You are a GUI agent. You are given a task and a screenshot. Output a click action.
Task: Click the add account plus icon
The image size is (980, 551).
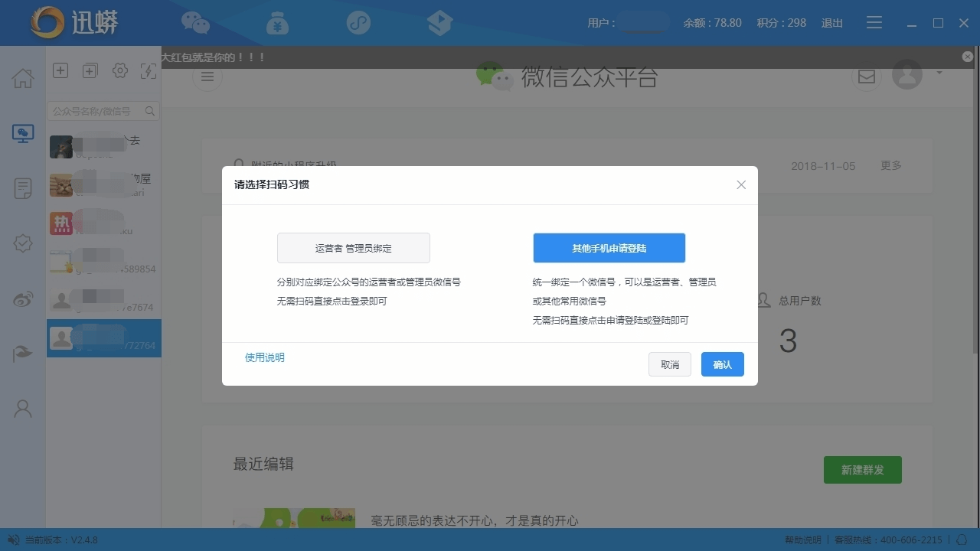(60, 70)
